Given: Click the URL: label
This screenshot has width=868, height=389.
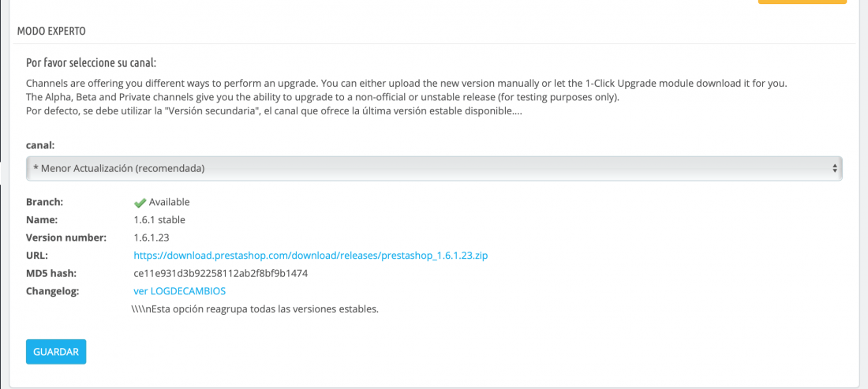Looking at the screenshot, I should tap(37, 256).
